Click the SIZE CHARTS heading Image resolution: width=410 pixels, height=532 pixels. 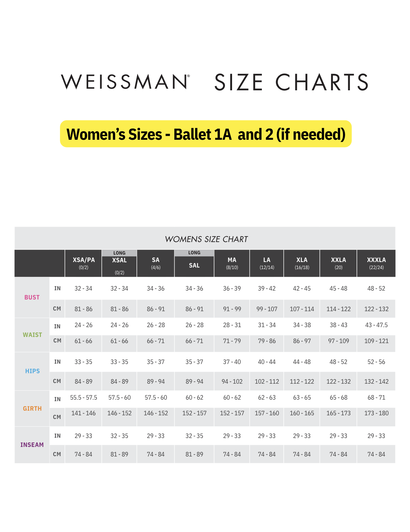[291, 82]
